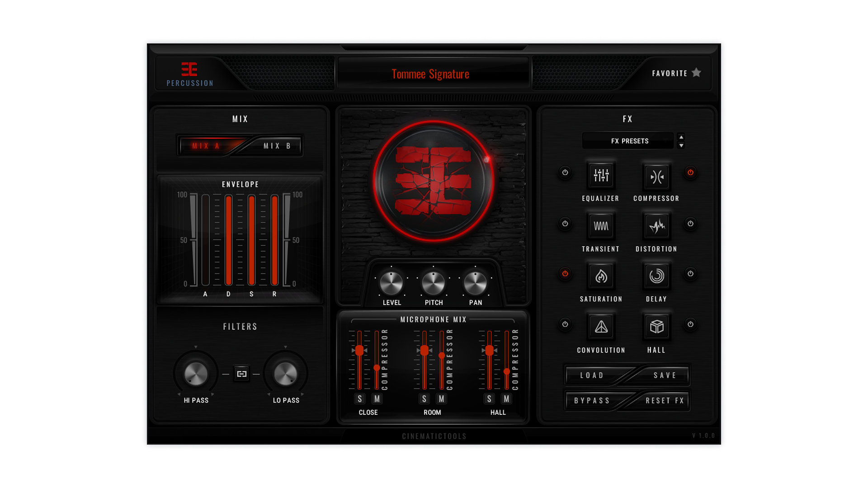This screenshot has height=488, width=868.
Task: Click the filter link icon between knobs
Action: (241, 374)
